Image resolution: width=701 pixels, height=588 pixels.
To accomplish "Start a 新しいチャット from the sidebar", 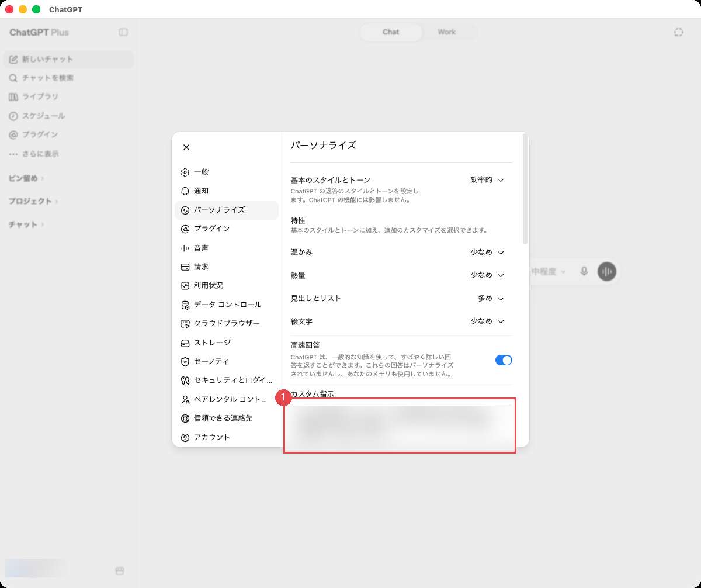I will click(x=68, y=59).
